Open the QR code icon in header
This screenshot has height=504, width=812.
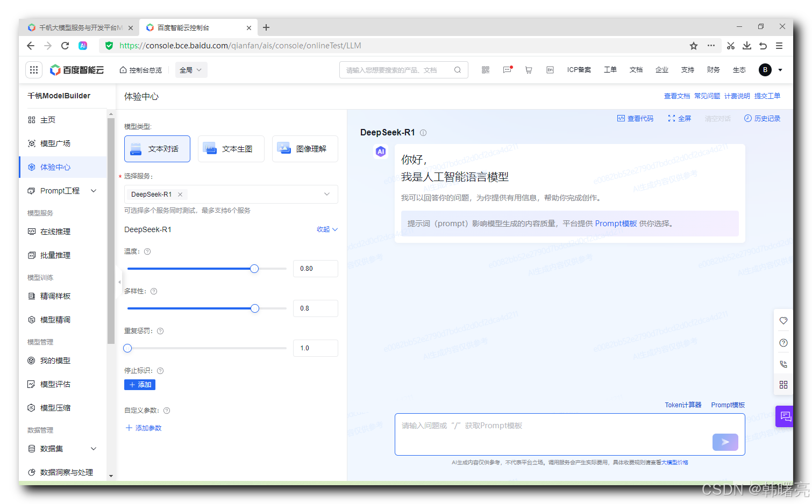coord(486,70)
